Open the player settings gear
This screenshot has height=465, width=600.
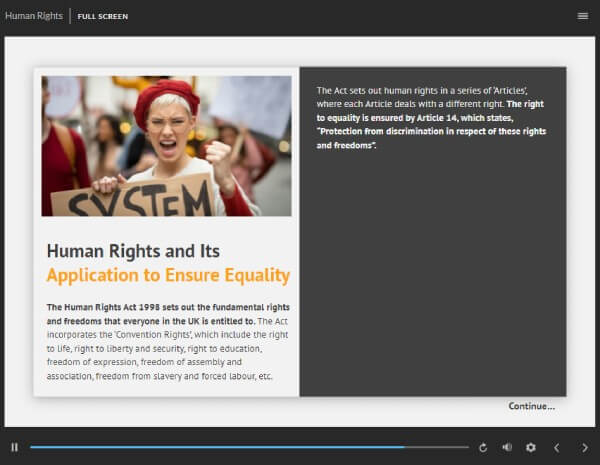(531, 447)
